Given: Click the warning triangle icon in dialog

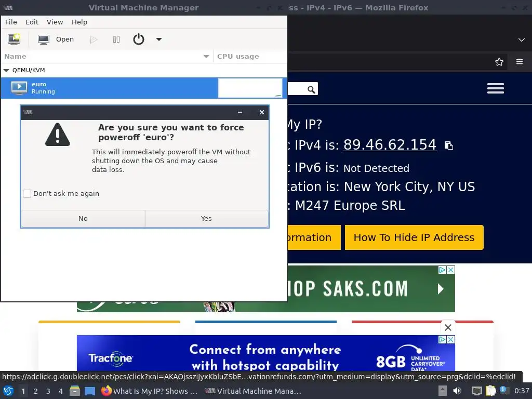Looking at the screenshot, I should click(58, 135).
